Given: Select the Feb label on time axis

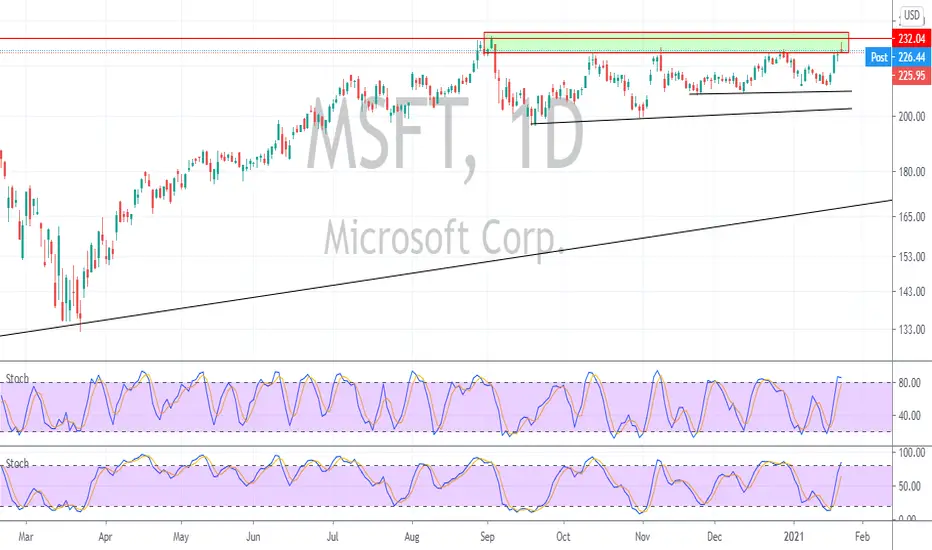Looking at the screenshot, I should click(x=862, y=537).
